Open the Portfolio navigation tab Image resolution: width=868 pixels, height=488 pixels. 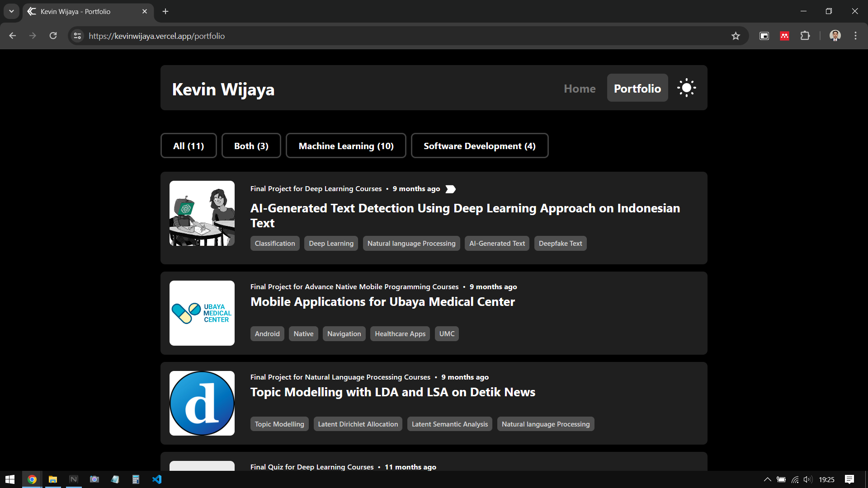click(637, 88)
